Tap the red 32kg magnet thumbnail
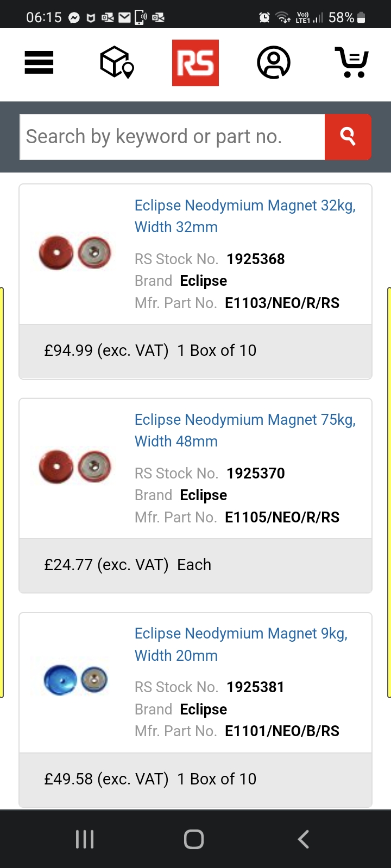This screenshot has height=868, width=391. point(75,253)
